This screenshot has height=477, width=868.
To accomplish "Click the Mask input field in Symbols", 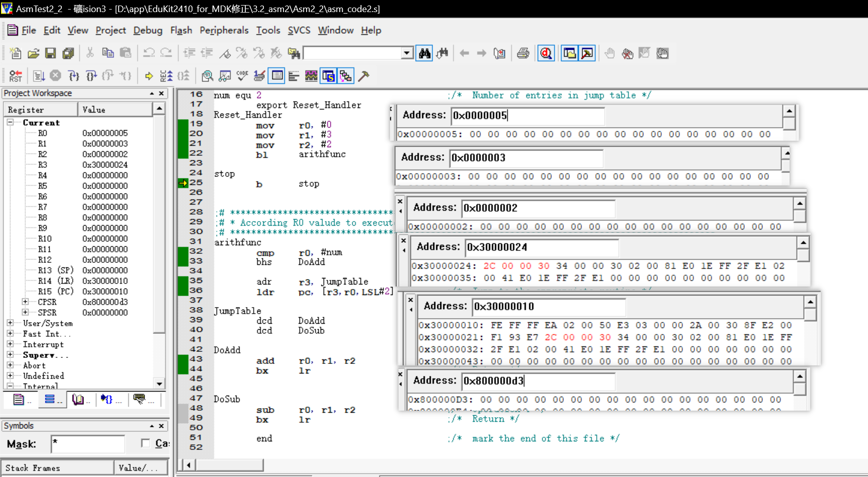I will click(88, 444).
